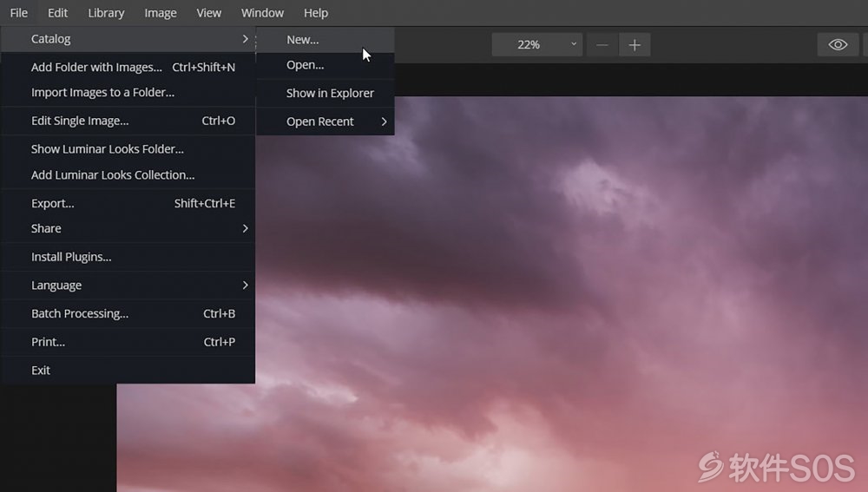Click the zoom in plus button
Screen dimensions: 868x492
pyautogui.click(x=635, y=44)
